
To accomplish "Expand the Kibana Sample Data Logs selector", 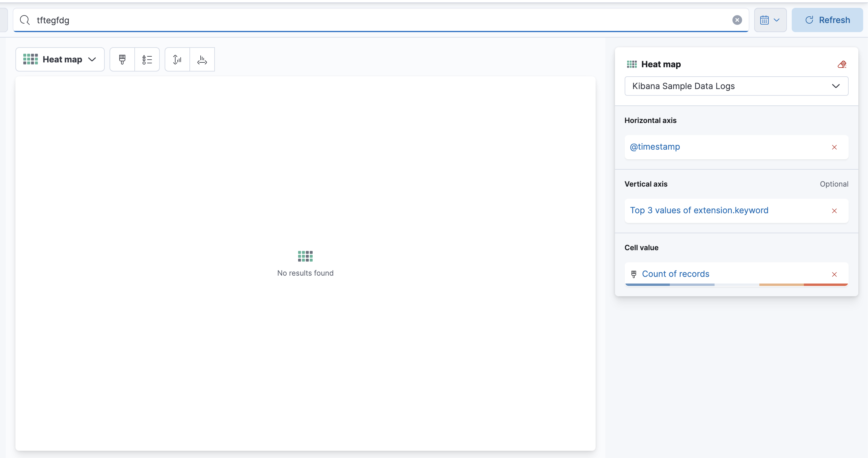I will click(x=736, y=86).
